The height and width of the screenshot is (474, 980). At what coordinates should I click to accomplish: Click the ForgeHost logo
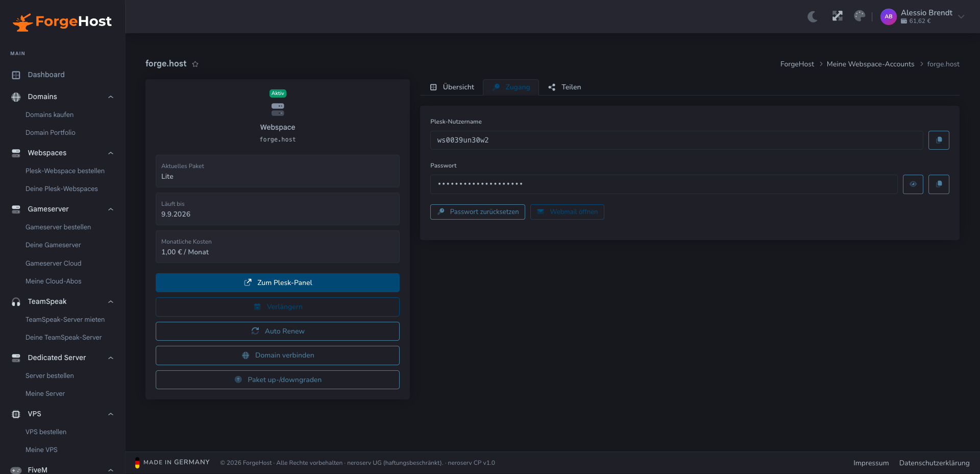[62, 21]
